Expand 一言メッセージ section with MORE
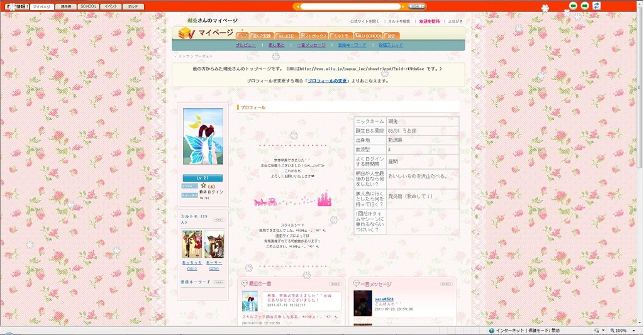 (446, 284)
